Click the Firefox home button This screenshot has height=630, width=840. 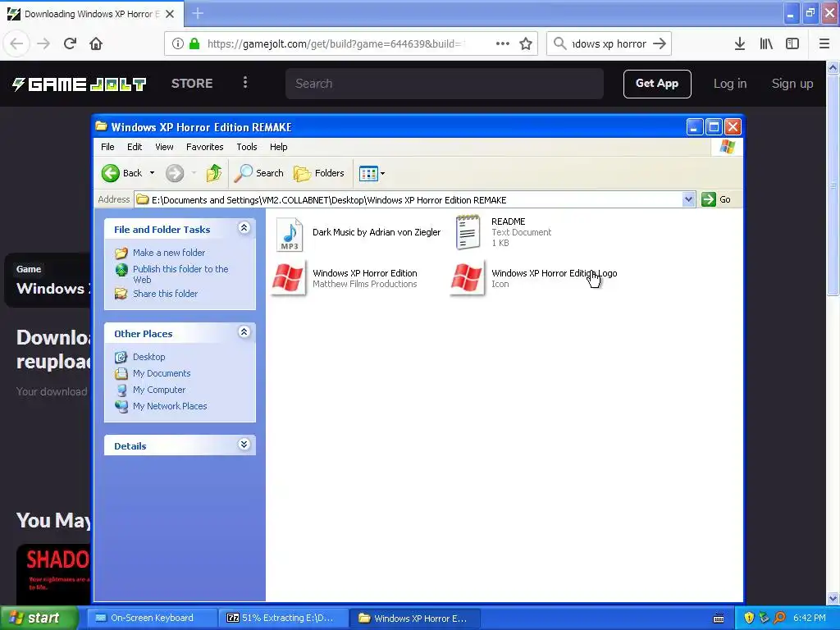[x=96, y=43]
